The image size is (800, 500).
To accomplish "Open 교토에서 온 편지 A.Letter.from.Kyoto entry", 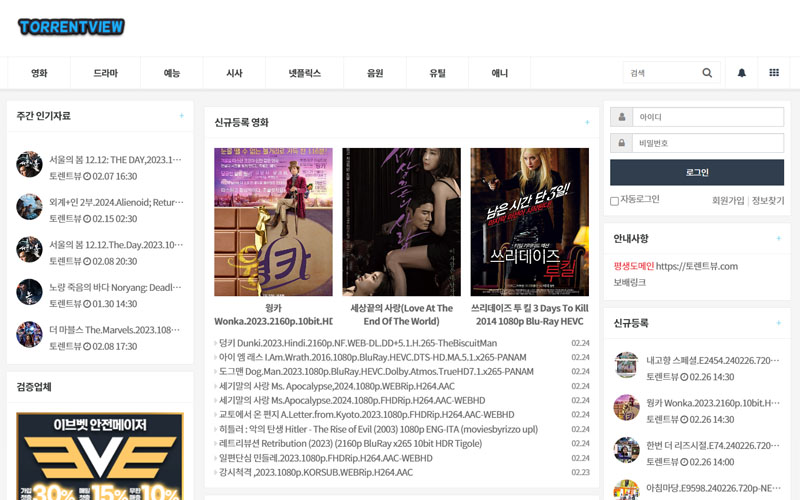I will pyautogui.click(x=366, y=415).
